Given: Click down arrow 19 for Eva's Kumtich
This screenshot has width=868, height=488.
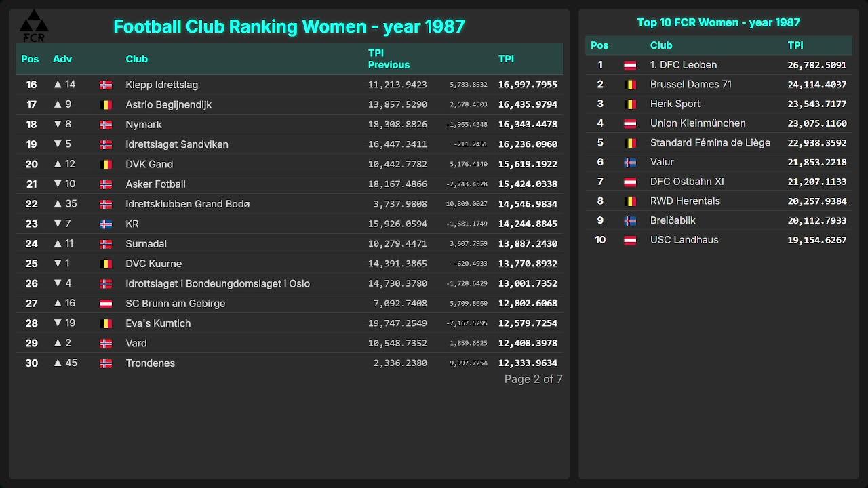Looking at the screenshot, I should pyautogui.click(x=64, y=323).
